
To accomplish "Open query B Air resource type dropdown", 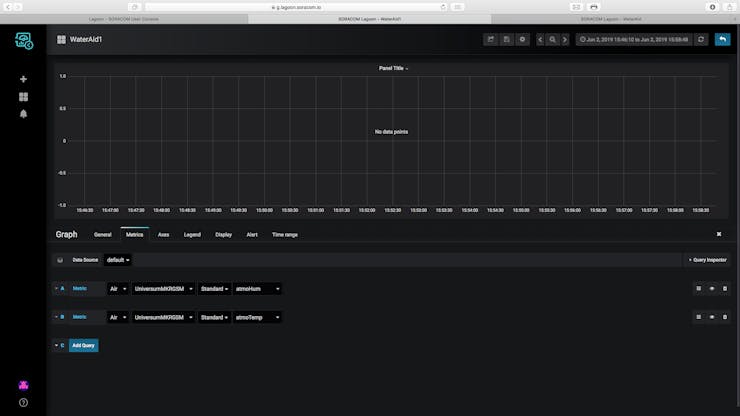I will click(x=118, y=317).
